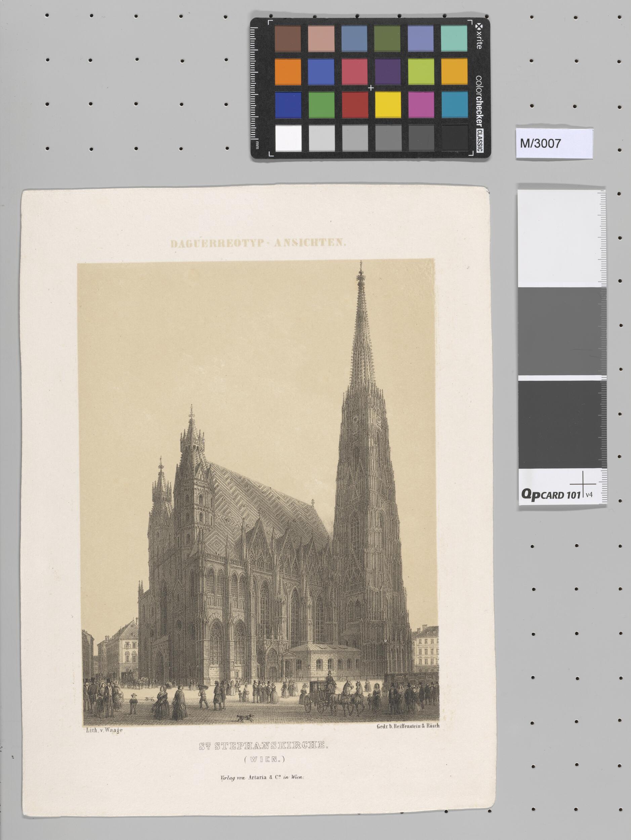Viewport: 631px width, 840px height.
Task: Click the DAGUERREOTYP - ANSICHTEN heading
Action: coord(258,243)
